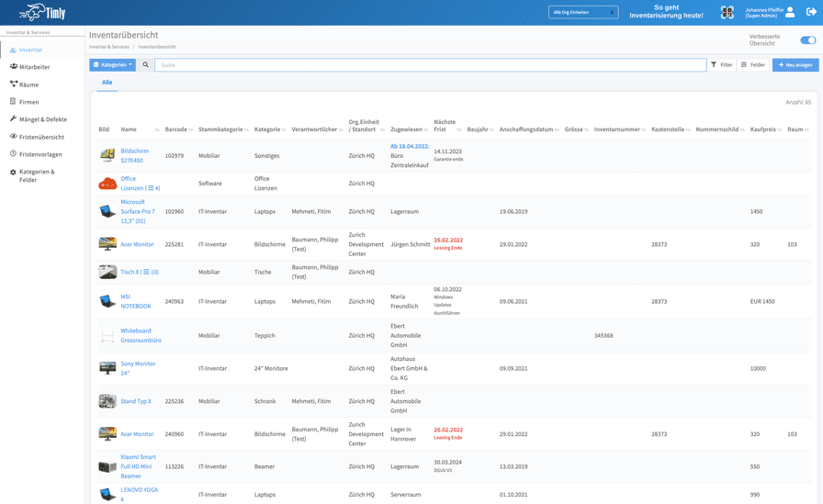Click the search magnifier icon
Image resolution: width=823 pixels, height=504 pixels.
pyautogui.click(x=145, y=65)
